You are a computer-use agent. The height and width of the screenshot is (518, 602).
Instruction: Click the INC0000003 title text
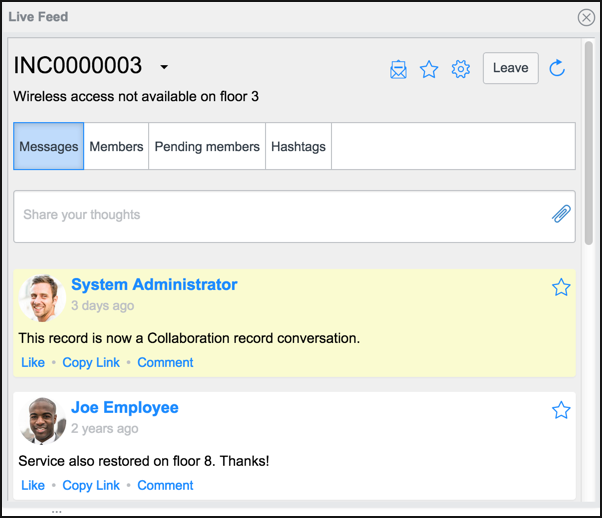click(78, 65)
